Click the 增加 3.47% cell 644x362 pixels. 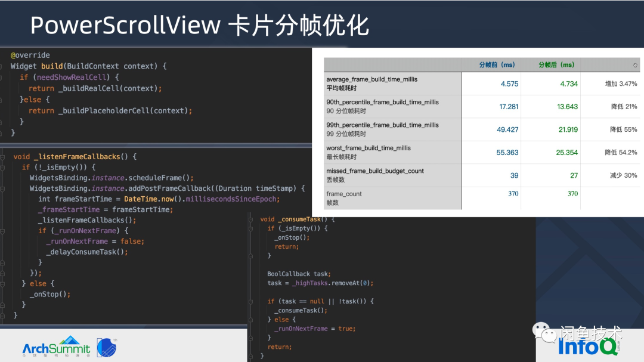tap(621, 84)
